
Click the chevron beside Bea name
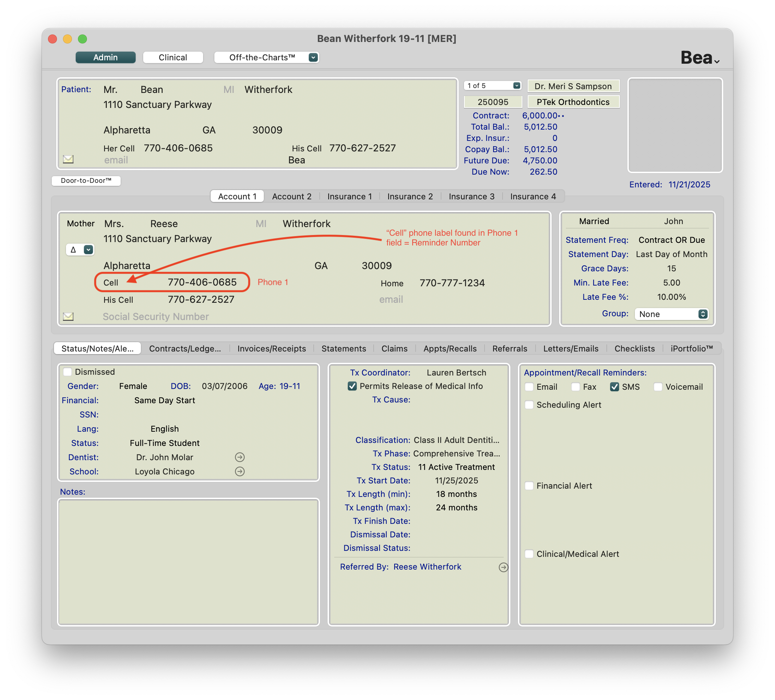717,61
